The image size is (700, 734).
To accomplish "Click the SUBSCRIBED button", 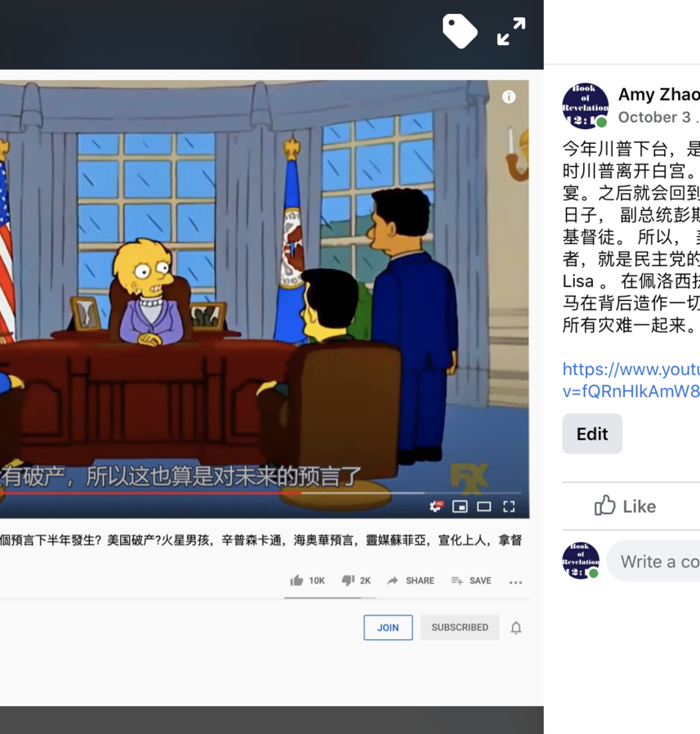I will pos(460,627).
